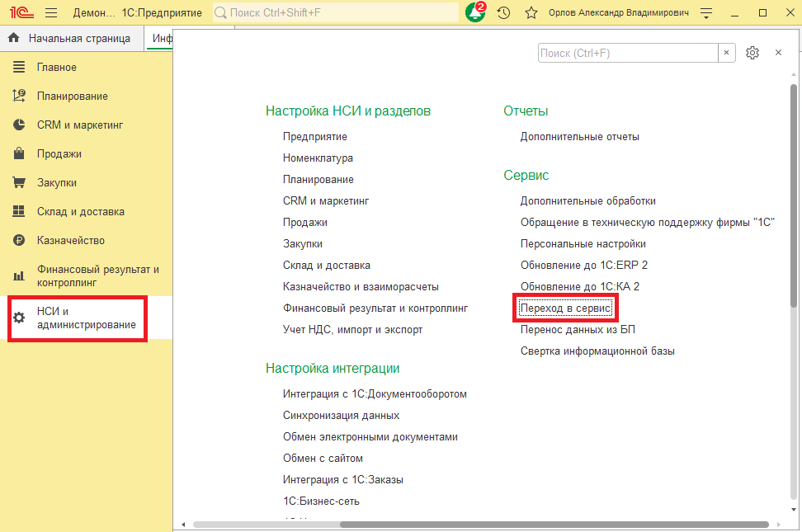This screenshot has height=532, width=802.
Task: Click the Планирование chart icon
Action: tap(19, 96)
